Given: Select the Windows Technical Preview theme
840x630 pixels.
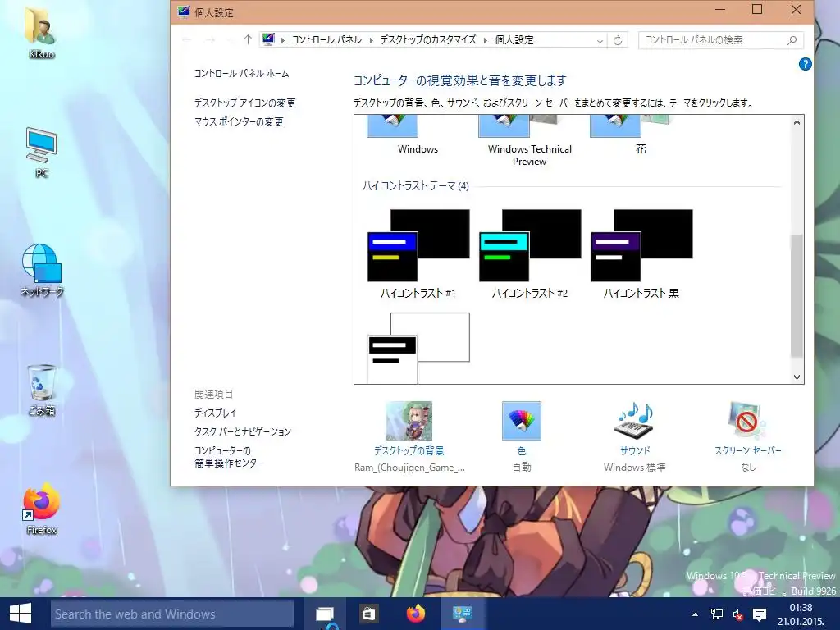Looking at the screenshot, I should tap(529, 141).
